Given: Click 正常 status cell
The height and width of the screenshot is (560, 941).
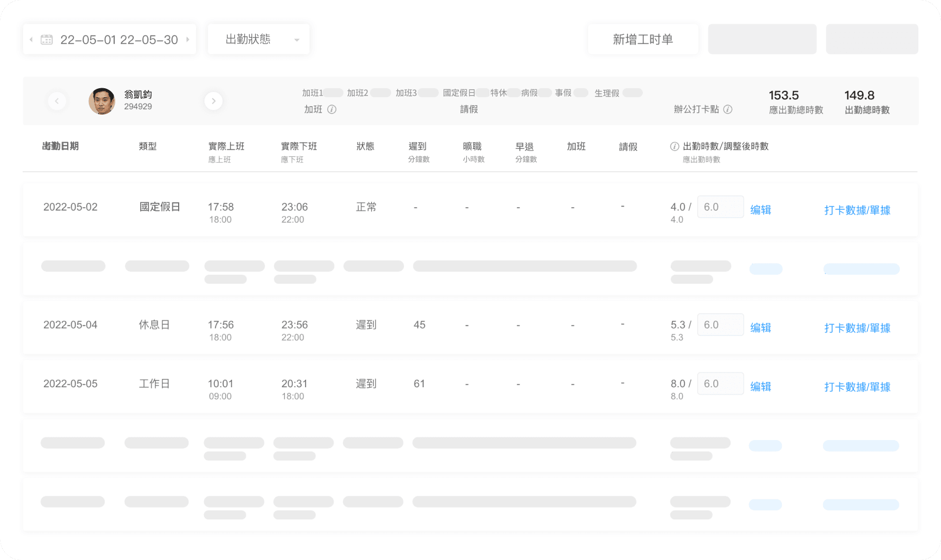Looking at the screenshot, I should click(366, 207).
